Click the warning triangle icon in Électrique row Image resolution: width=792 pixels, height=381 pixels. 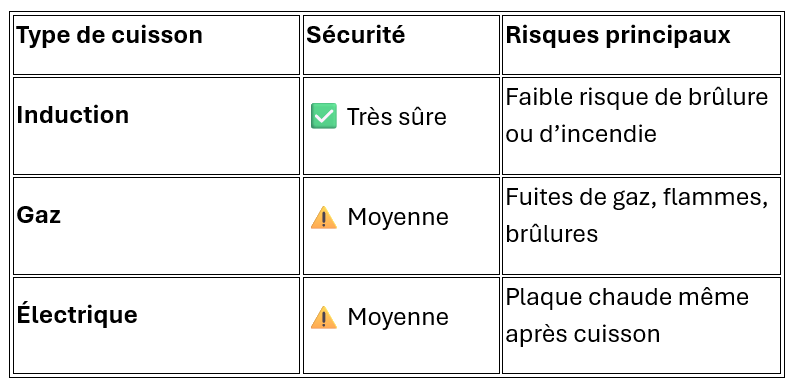pos(323,318)
